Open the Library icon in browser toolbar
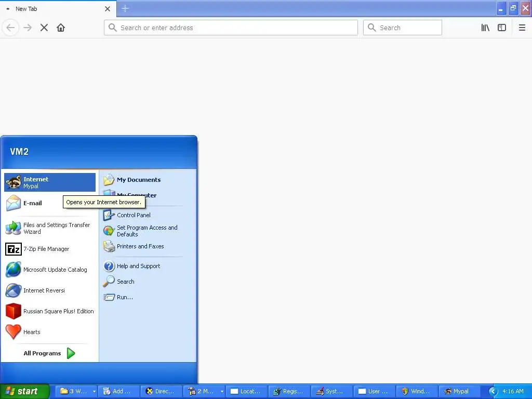This screenshot has width=532, height=399. (x=485, y=28)
